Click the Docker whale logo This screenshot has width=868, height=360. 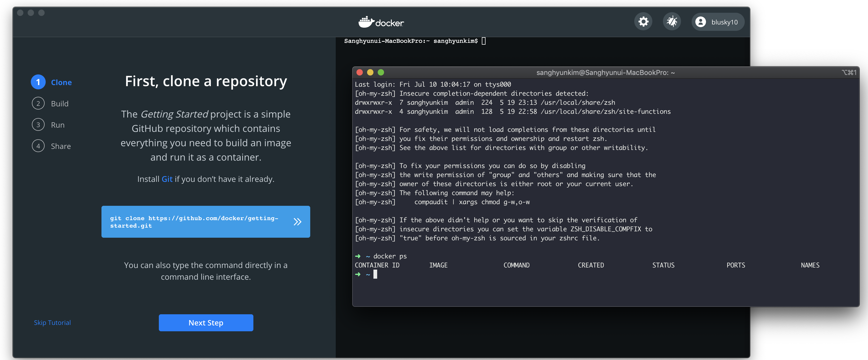[366, 22]
